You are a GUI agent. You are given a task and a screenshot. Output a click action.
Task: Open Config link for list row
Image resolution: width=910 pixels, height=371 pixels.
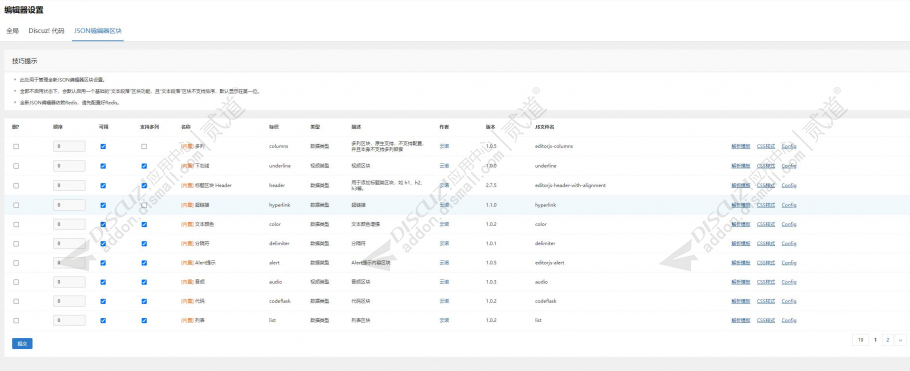[789, 320]
